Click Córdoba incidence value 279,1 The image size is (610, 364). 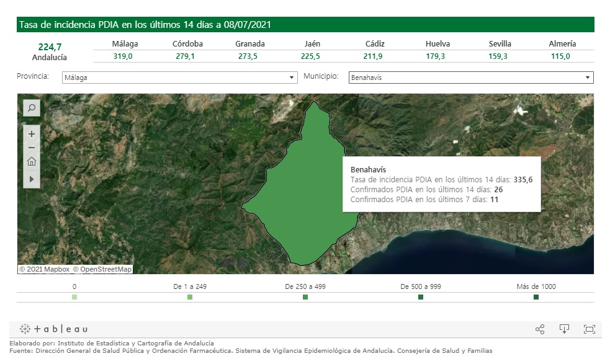point(185,56)
